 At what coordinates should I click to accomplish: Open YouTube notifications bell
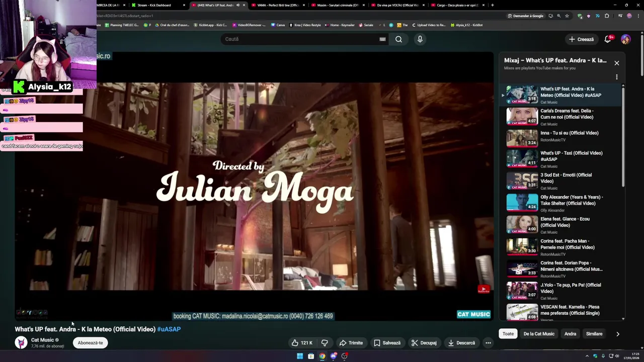[608, 39]
